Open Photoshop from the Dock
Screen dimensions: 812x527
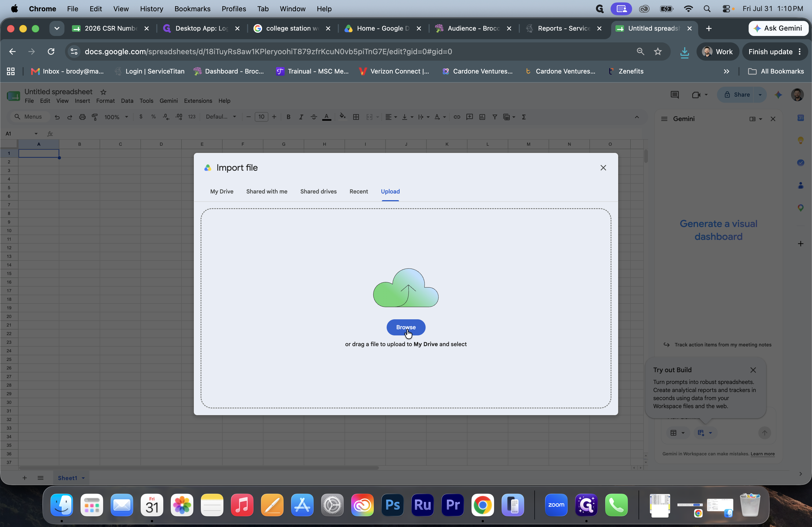392,505
